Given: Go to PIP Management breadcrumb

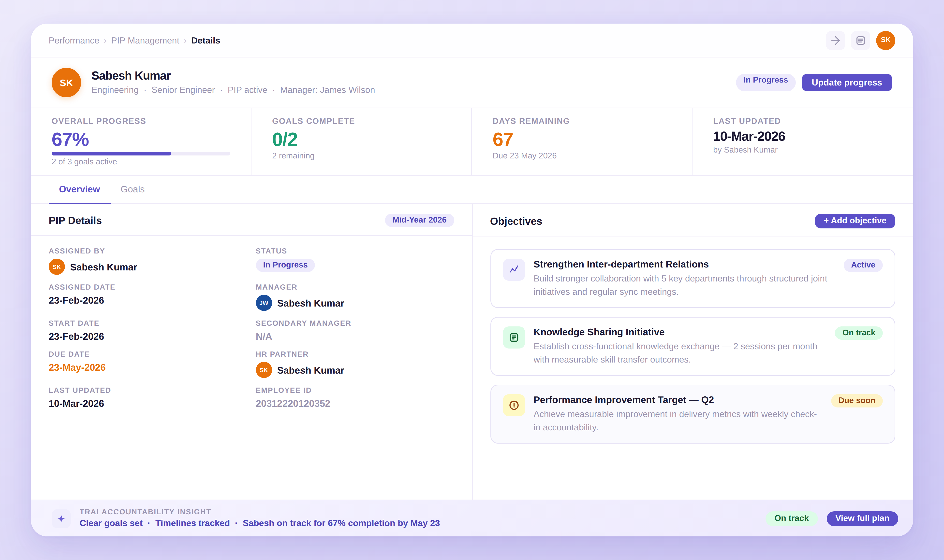Looking at the screenshot, I should (145, 40).
